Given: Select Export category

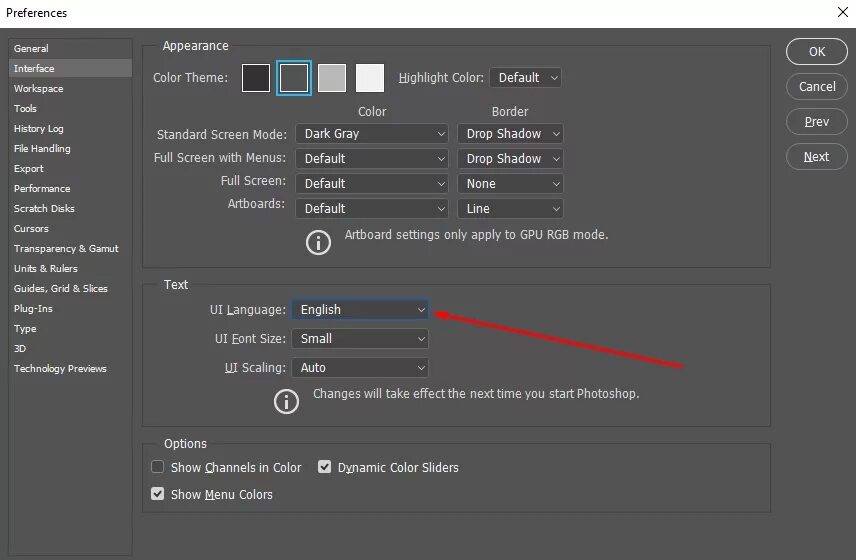Looking at the screenshot, I should click(70, 168).
